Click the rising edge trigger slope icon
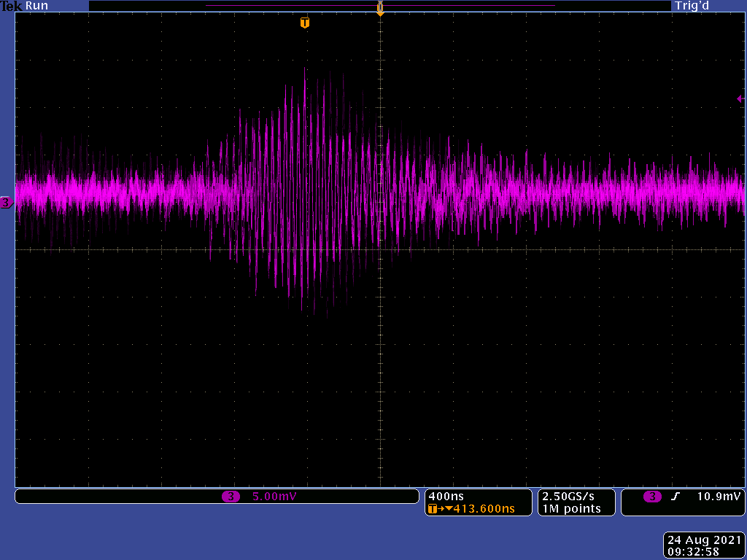Viewport: 747px width, 560px height. (x=676, y=497)
